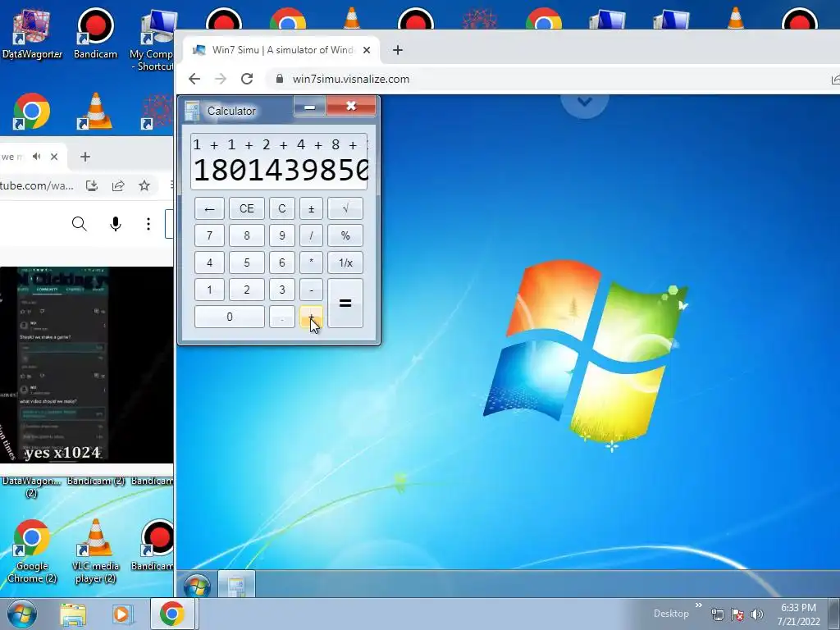Click install/download icon in YouTube address bar

click(92, 185)
